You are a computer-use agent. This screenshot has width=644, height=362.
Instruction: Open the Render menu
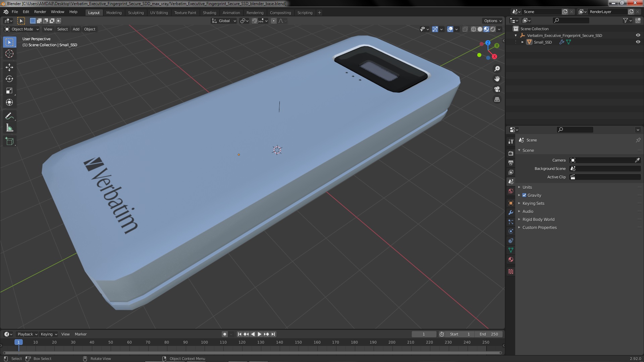tap(40, 12)
